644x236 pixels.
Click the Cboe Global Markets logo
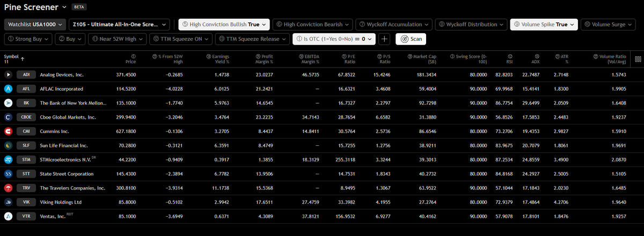click(x=9, y=117)
